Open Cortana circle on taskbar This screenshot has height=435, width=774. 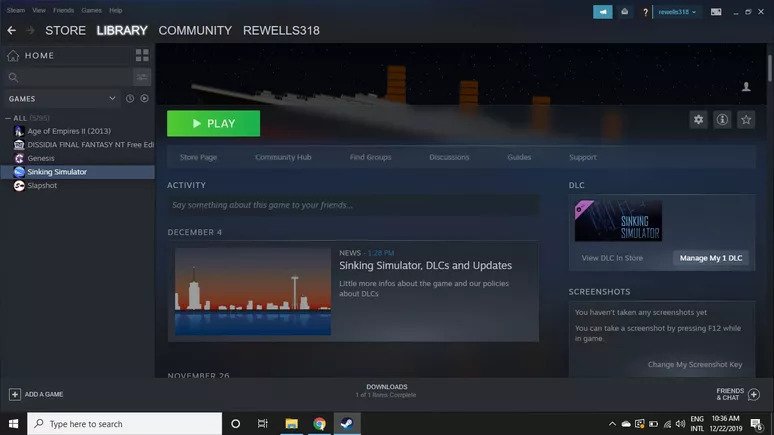click(235, 424)
